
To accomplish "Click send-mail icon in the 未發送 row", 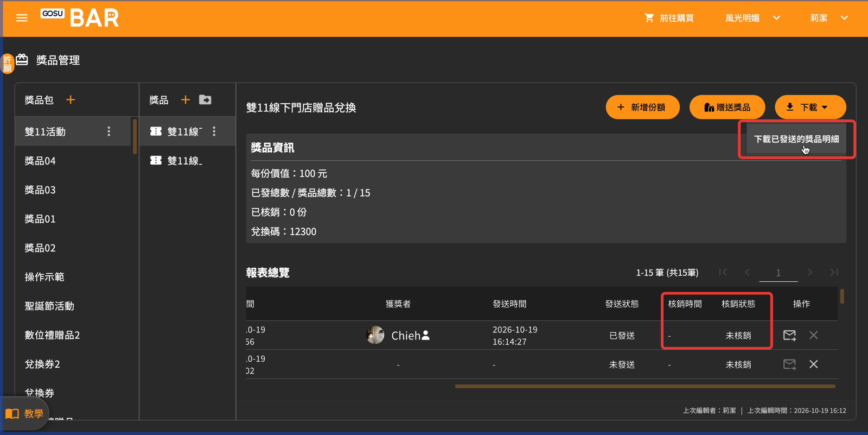I will [x=789, y=364].
